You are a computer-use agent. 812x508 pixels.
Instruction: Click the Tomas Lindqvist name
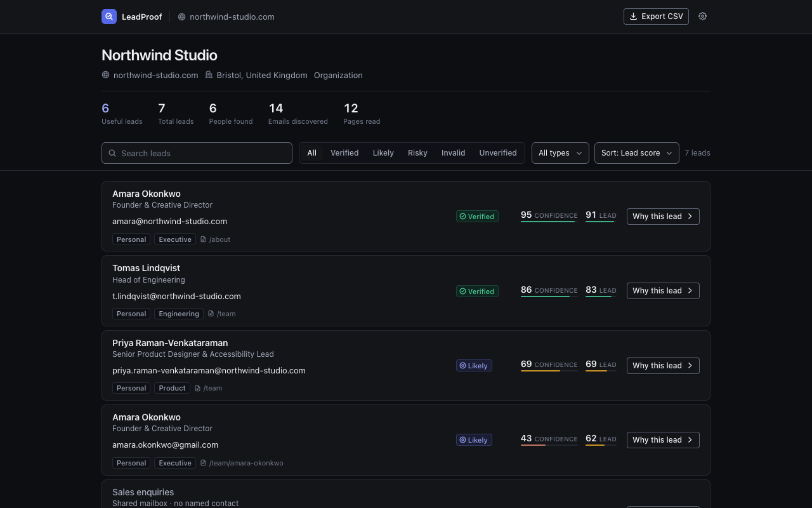point(146,268)
